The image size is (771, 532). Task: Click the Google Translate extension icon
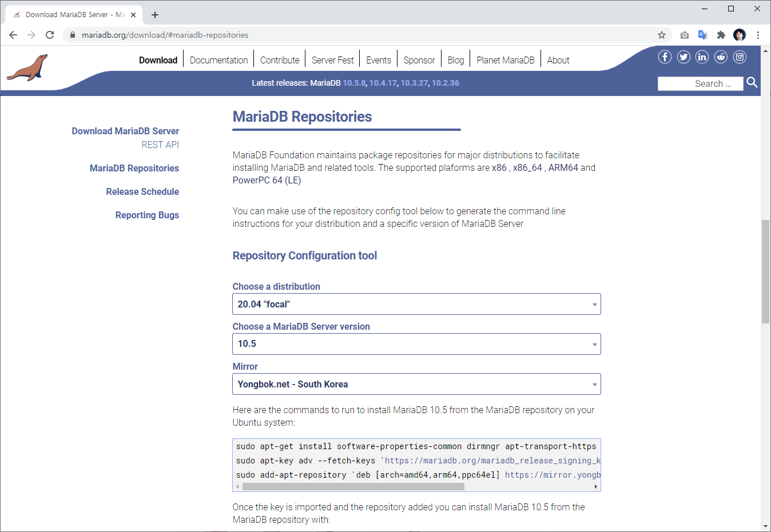(703, 35)
